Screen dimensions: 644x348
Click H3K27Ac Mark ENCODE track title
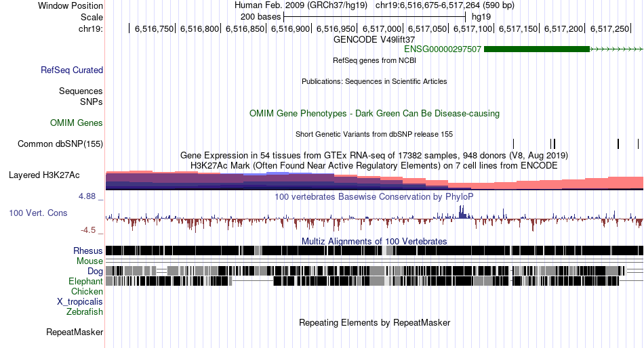pyautogui.click(x=374, y=165)
